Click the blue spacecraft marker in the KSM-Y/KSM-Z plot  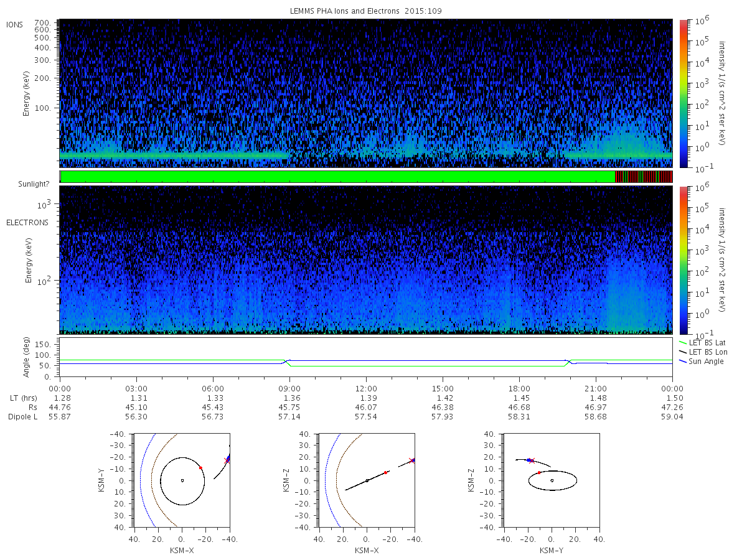(529, 460)
